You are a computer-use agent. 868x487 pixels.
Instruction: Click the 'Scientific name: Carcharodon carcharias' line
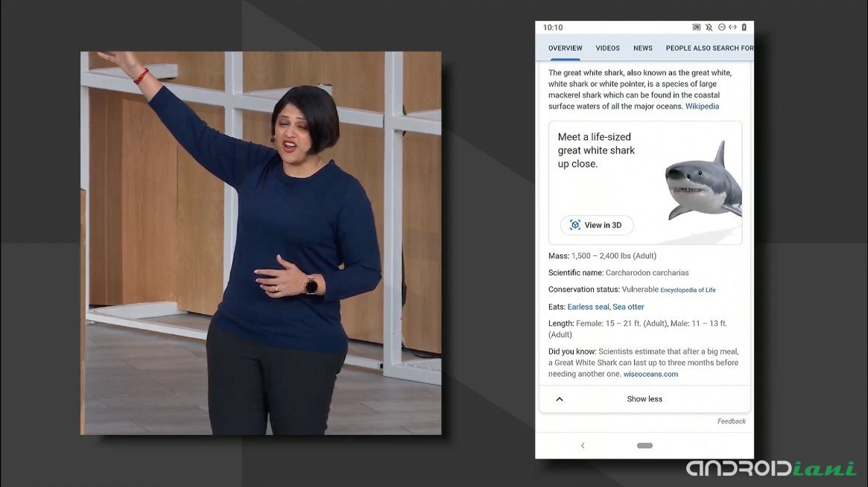tap(618, 273)
